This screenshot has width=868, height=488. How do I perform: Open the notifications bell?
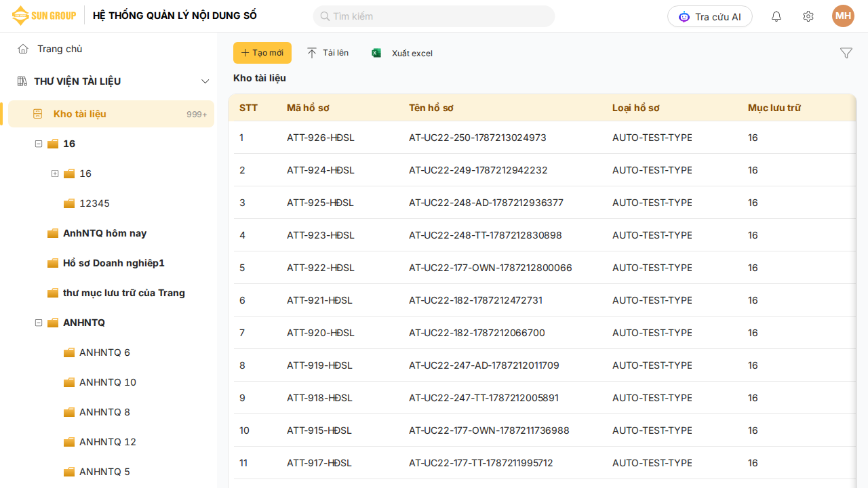coord(776,16)
